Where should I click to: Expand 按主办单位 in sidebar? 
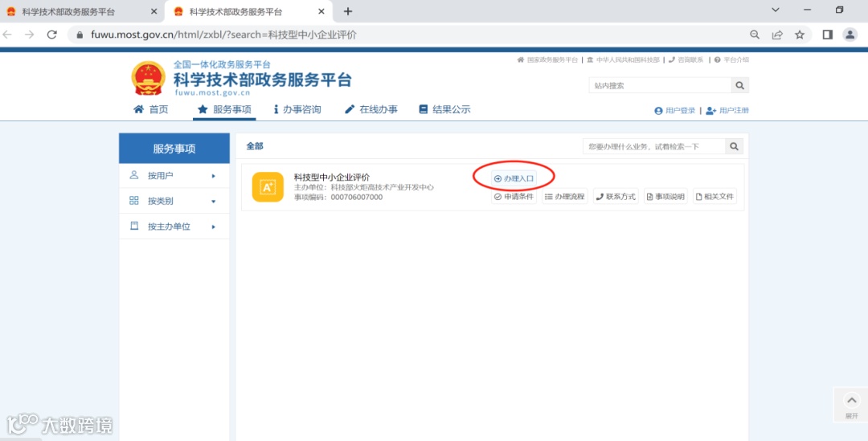(x=174, y=227)
